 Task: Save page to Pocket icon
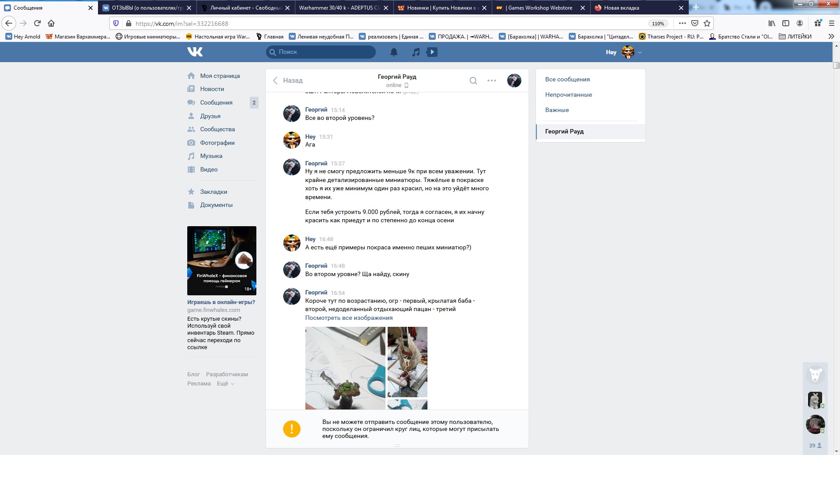coord(695,23)
